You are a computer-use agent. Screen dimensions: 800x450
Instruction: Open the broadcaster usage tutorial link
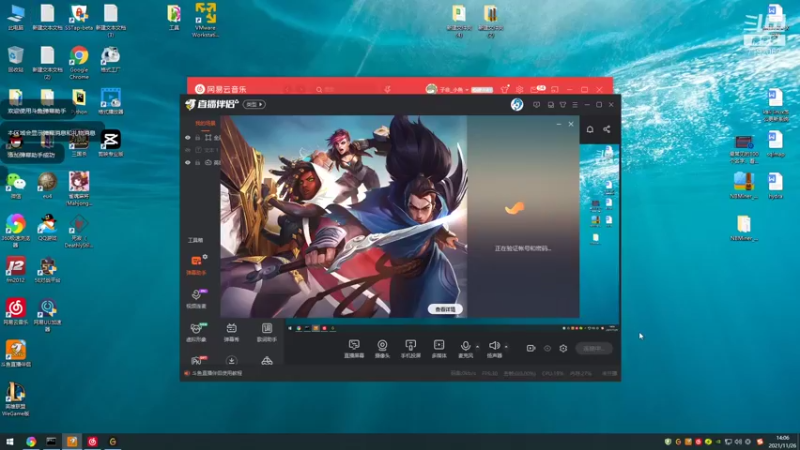pyautogui.click(x=217, y=373)
